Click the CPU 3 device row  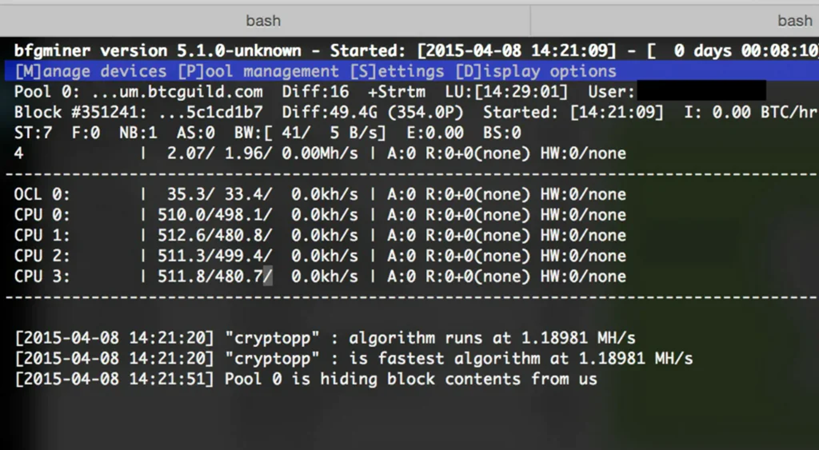point(320,276)
